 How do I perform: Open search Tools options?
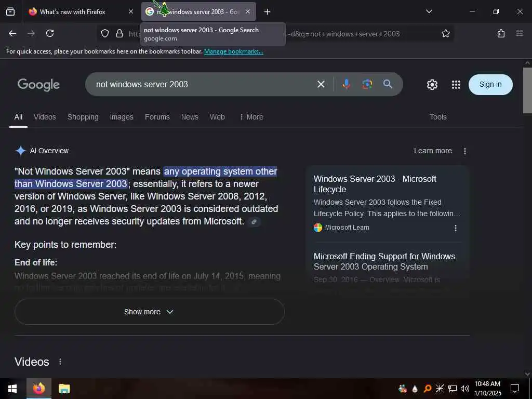(x=438, y=117)
